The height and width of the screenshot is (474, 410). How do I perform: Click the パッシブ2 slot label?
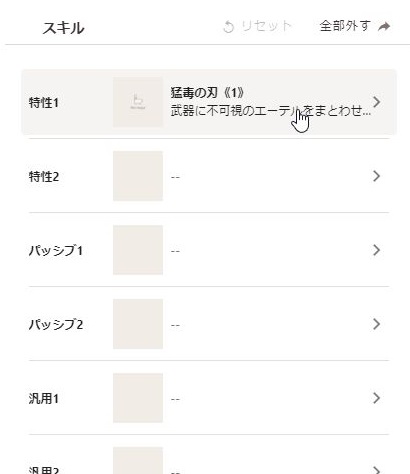(56, 325)
